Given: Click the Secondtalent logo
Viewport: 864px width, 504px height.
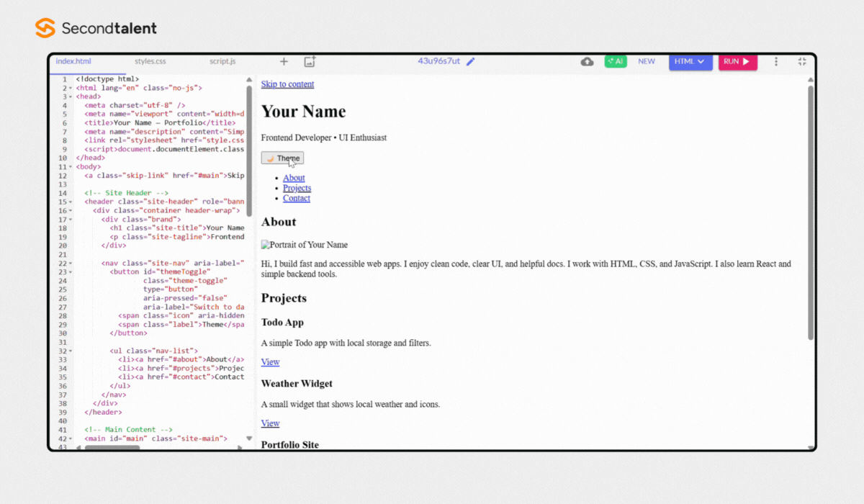Looking at the screenshot, I should tap(96, 28).
